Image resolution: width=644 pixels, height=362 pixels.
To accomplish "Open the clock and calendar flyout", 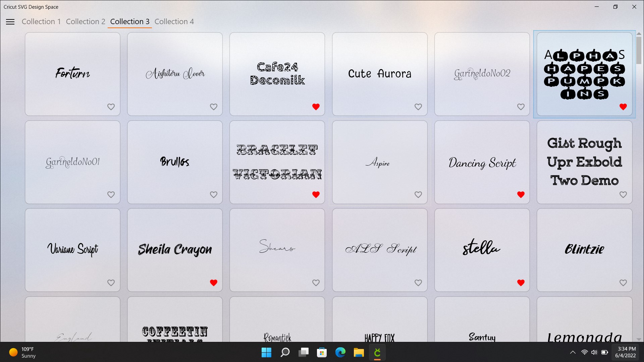I will [x=626, y=352].
